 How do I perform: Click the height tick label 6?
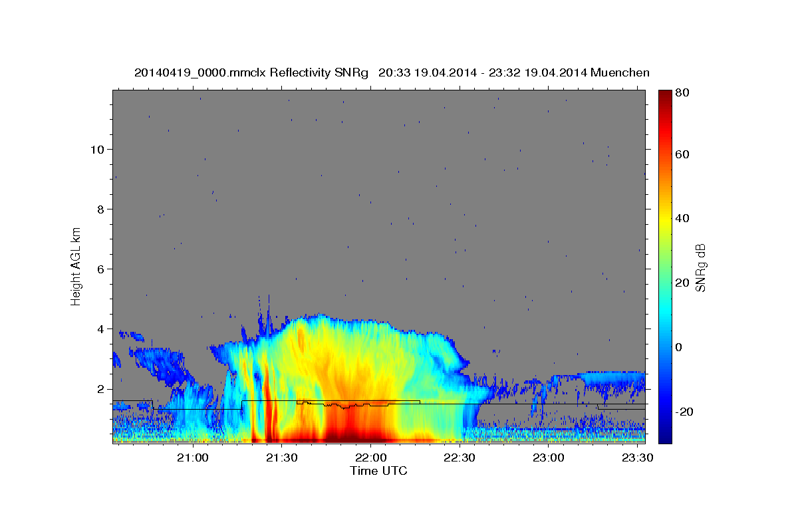click(x=100, y=269)
